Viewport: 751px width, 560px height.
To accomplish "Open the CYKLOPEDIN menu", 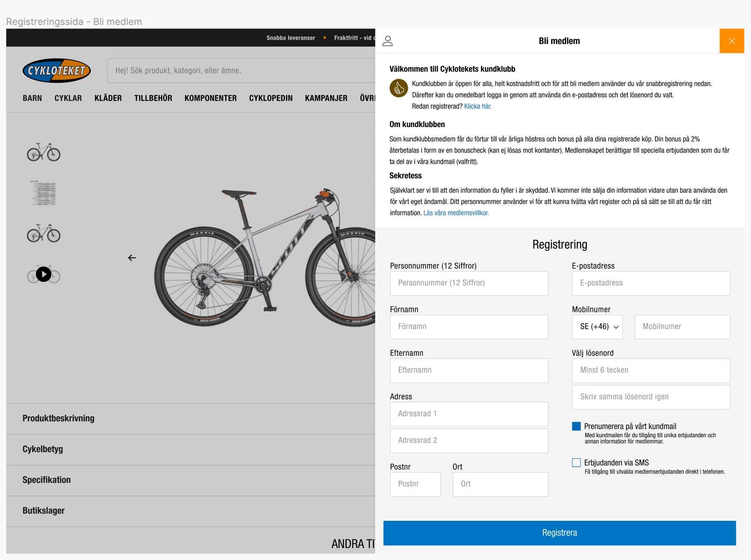I will point(271,98).
